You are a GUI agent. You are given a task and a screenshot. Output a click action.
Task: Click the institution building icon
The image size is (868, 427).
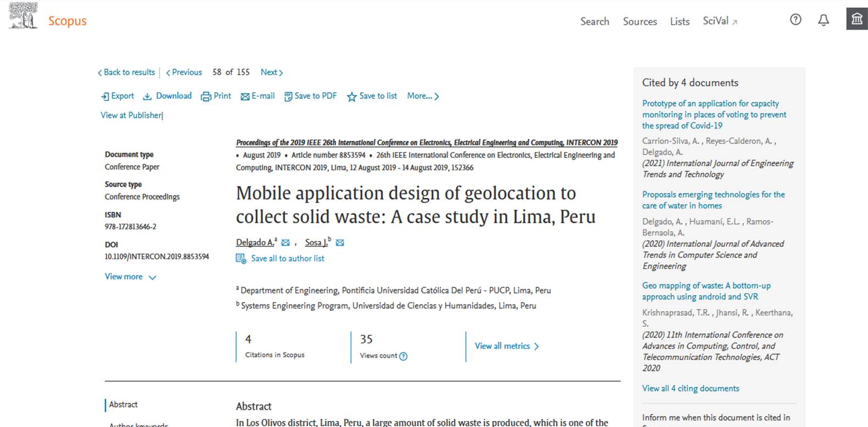point(856,19)
